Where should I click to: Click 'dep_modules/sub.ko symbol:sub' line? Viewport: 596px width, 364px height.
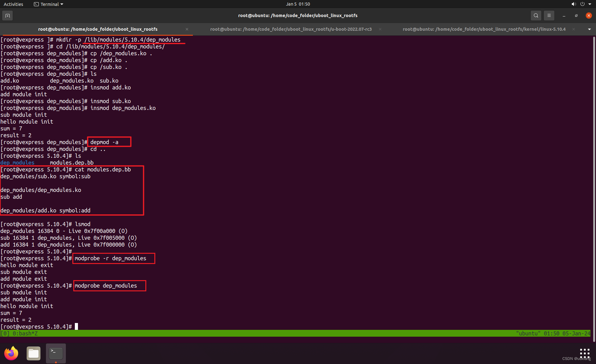pyautogui.click(x=45, y=176)
